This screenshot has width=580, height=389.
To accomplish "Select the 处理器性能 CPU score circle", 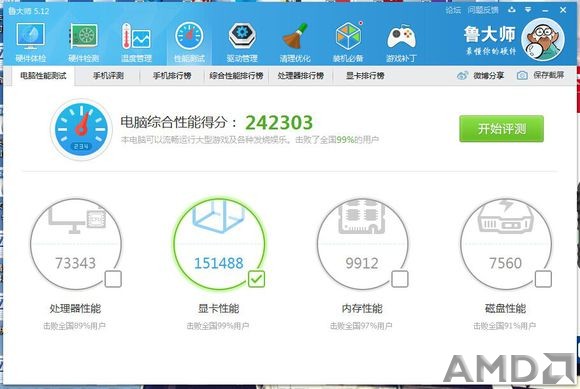I will (76, 244).
